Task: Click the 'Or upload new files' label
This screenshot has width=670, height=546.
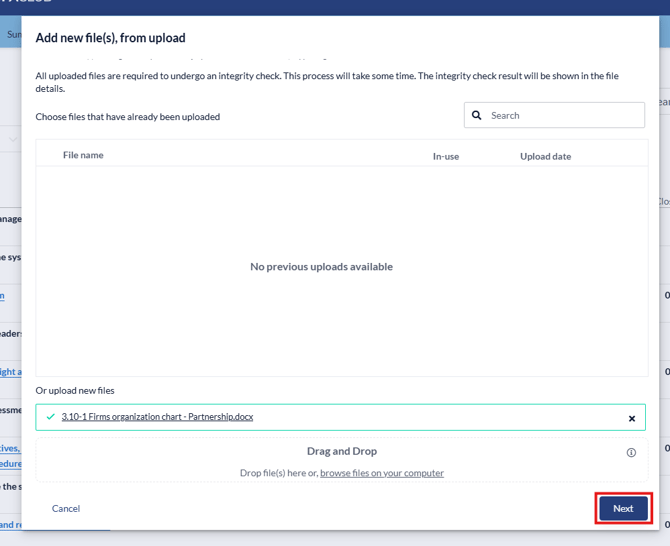Action: [x=75, y=390]
